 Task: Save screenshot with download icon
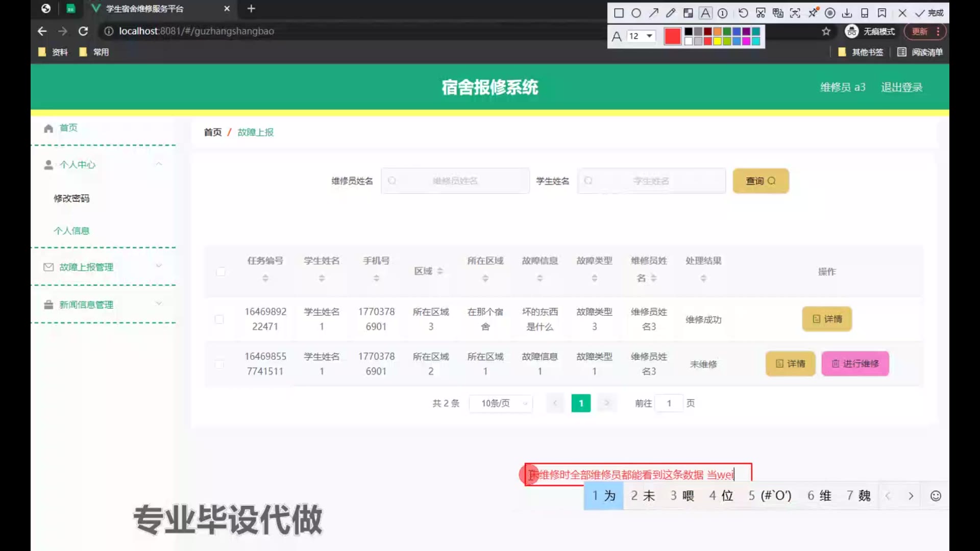tap(847, 13)
